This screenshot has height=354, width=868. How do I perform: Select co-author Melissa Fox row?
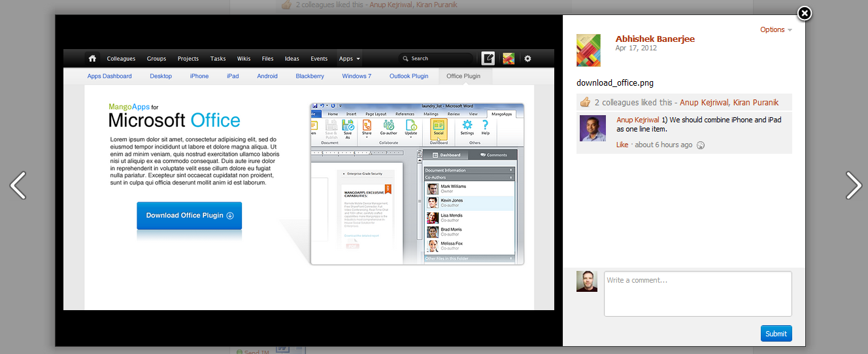pyautogui.click(x=470, y=246)
